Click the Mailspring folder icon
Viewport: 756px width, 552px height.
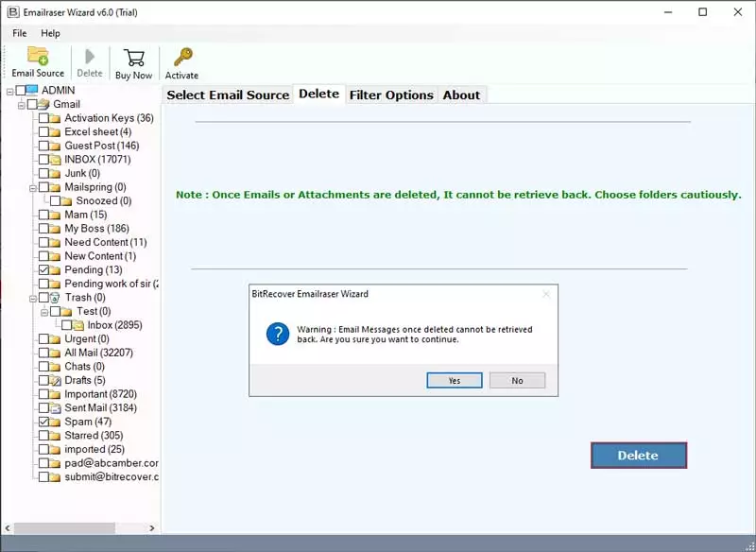point(55,187)
